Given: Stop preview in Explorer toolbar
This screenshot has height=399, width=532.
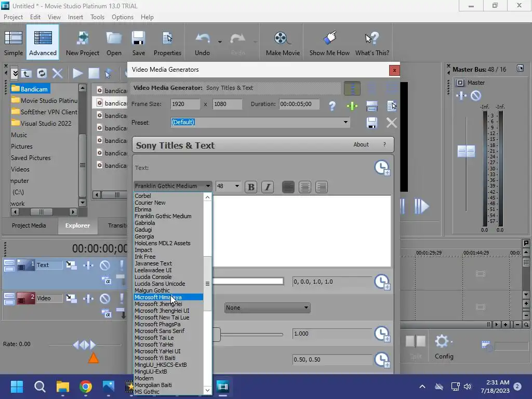Looking at the screenshot, I should click(94, 73).
